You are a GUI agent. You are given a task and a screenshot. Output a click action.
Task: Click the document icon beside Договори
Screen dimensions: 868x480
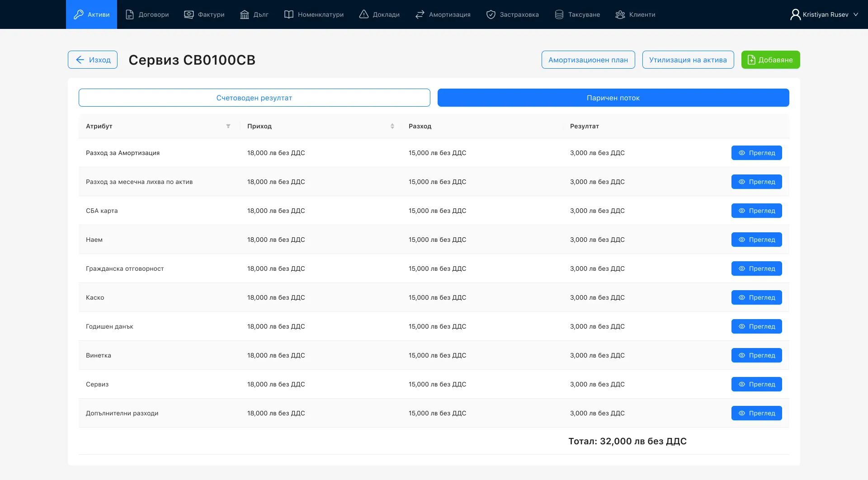130,14
